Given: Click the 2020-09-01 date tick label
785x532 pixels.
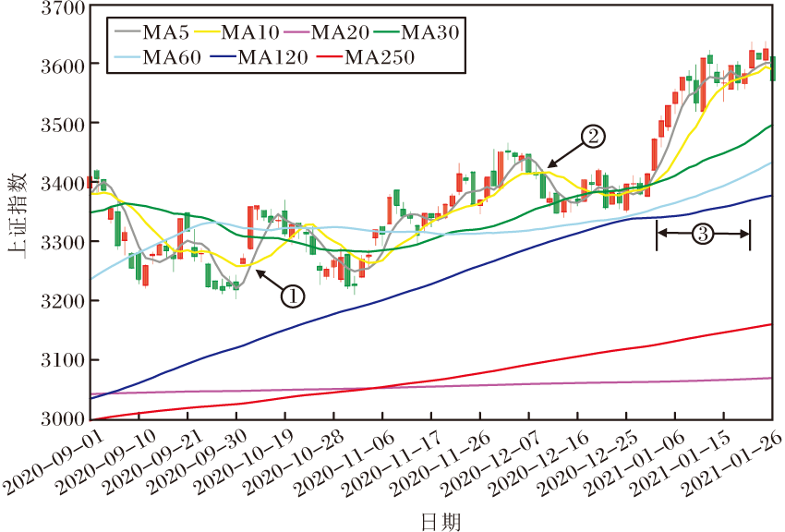Looking at the screenshot, I should click(46, 462).
